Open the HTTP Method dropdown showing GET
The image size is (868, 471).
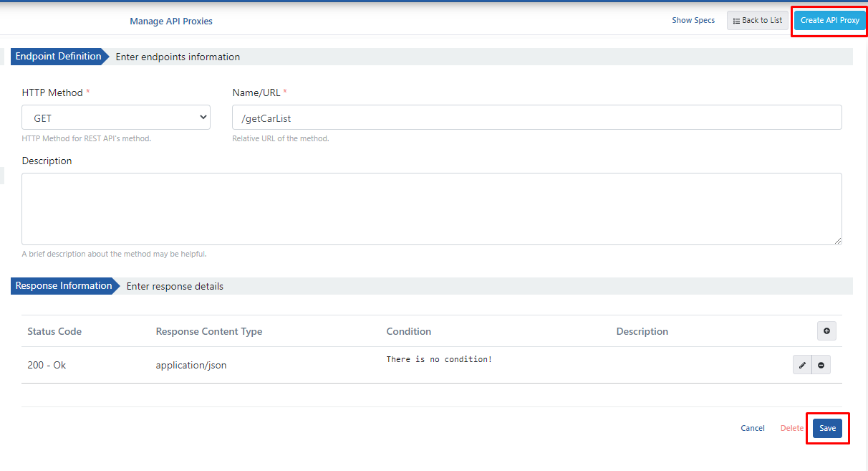click(116, 118)
